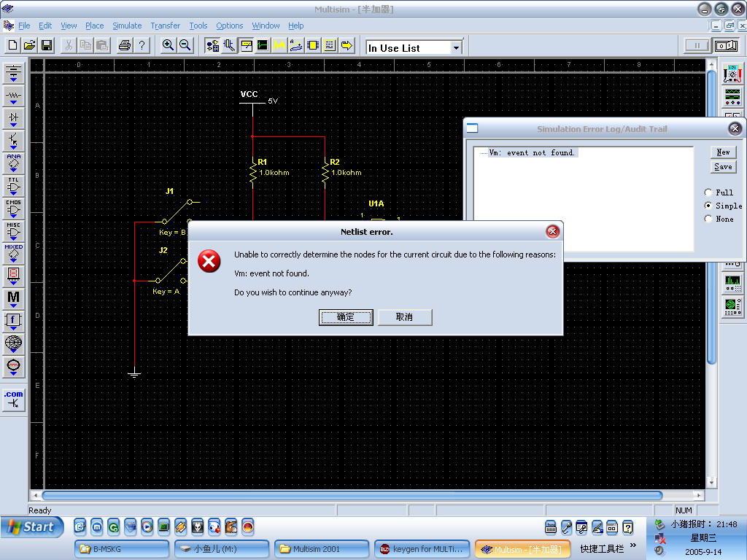The height and width of the screenshot is (560, 747).
Task: Click Save in the error log
Action: [x=723, y=167]
